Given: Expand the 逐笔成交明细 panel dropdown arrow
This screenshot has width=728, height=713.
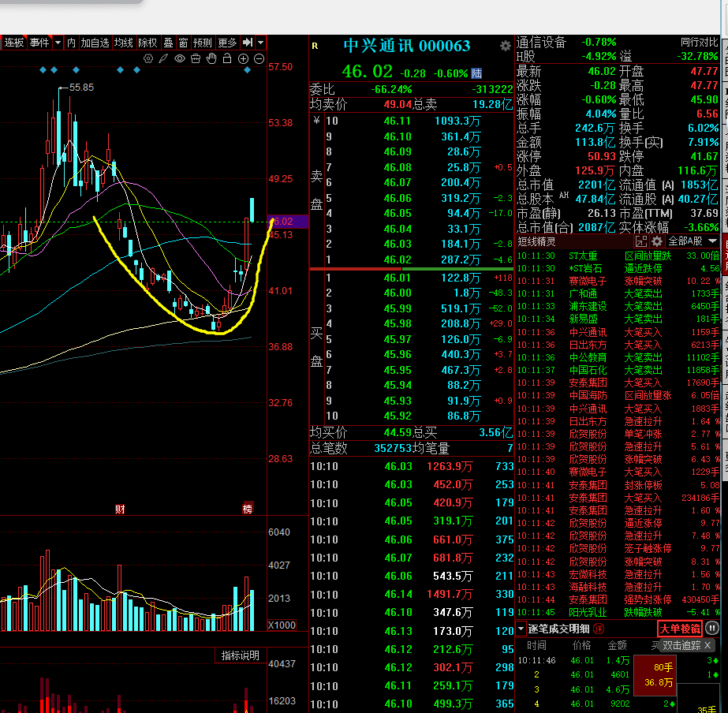Looking at the screenshot, I should (x=521, y=629).
